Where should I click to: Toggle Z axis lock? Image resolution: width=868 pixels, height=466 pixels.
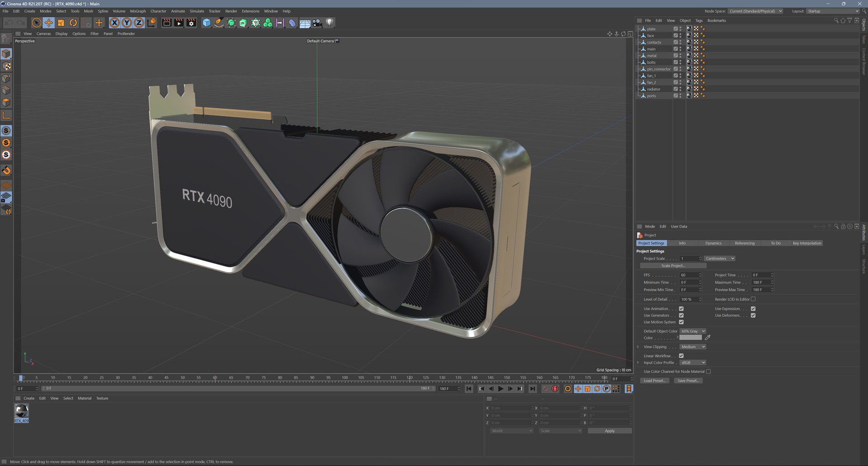pyautogui.click(x=139, y=23)
